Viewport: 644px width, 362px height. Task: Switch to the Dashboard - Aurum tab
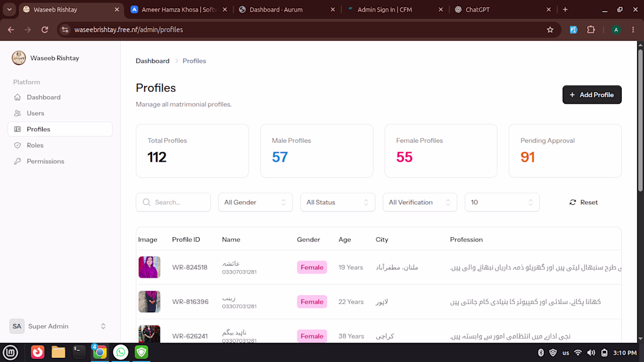(x=287, y=9)
